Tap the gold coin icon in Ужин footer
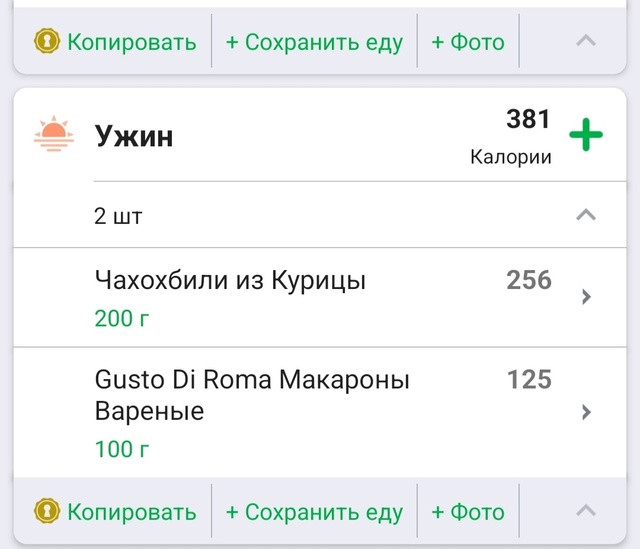640x549 pixels. pyautogui.click(x=46, y=512)
